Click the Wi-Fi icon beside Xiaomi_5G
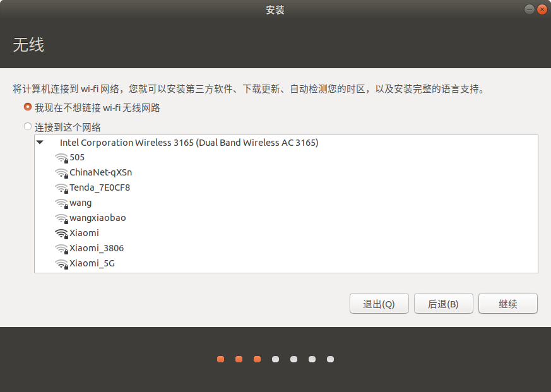Viewport: 551px width, 392px height. pos(61,264)
